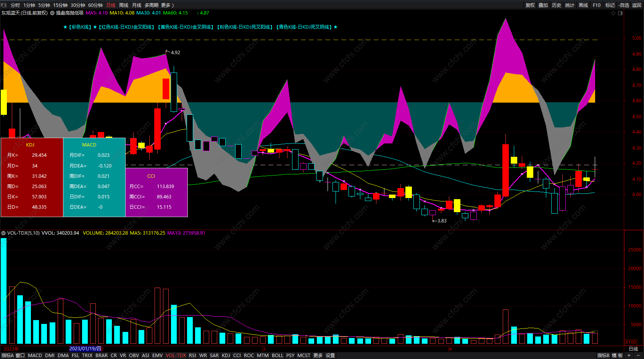Select SAR indicator tab
644x359 pixels.
point(214,356)
